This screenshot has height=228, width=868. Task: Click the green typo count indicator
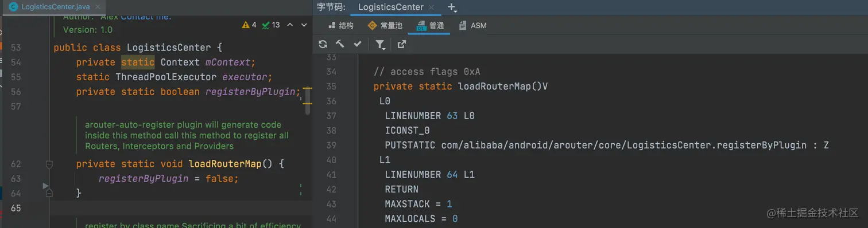270,25
